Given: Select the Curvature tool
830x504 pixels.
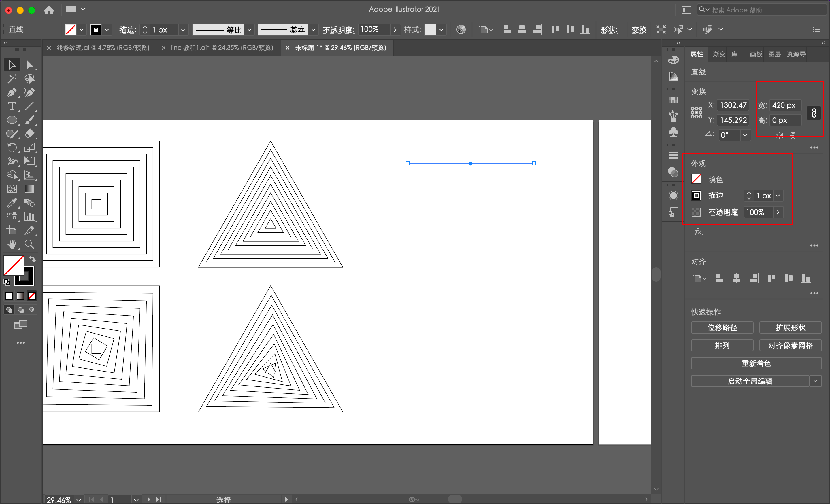Looking at the screenshot, I should 30,92.
